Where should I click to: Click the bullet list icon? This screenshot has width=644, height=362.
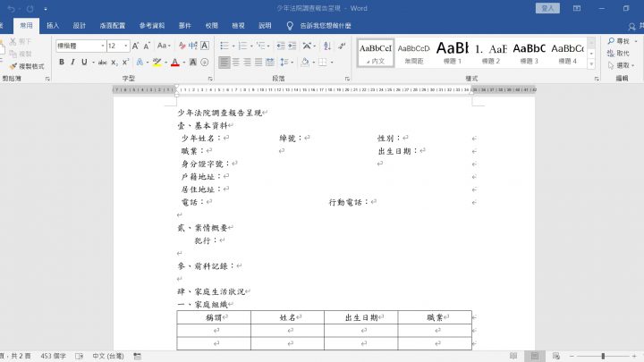point(224,46)
